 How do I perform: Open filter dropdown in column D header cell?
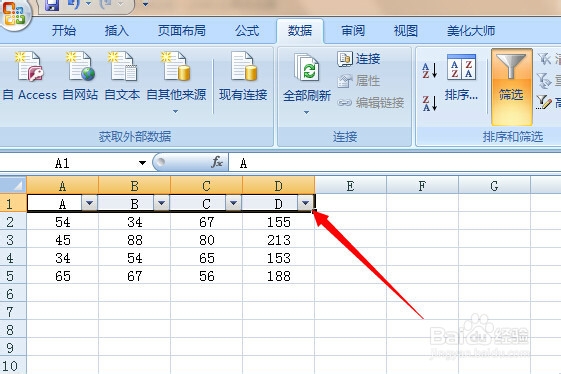click(305, 203)
